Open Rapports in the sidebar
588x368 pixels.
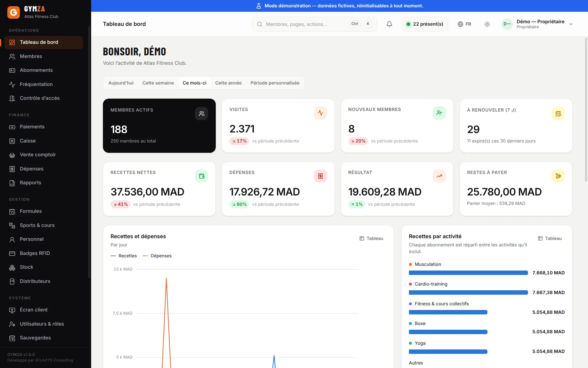click(44, 183)
